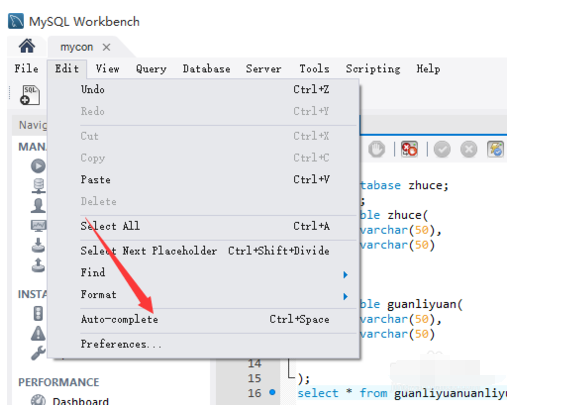Screen dimensions: 569x413
Task: Open Users and Privileges sidebar icon
Action: (x=38, y=205)
